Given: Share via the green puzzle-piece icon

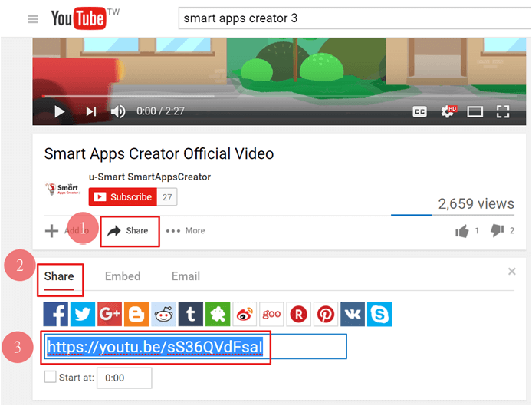Looking at the screenshot, I should click(x=218, y=314).
